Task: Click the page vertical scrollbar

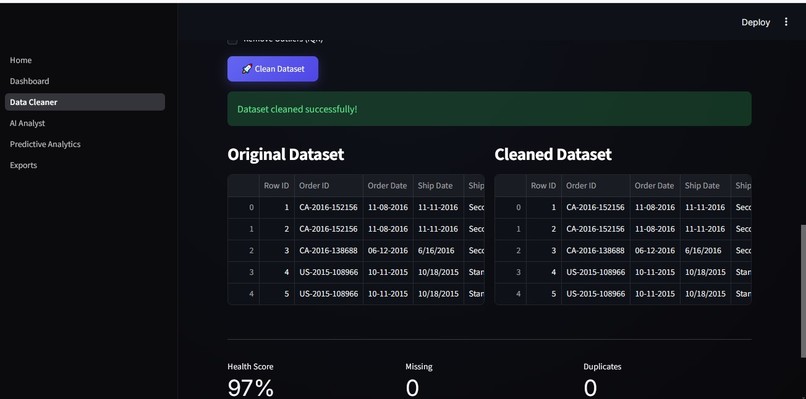Action: pos(803,291)
